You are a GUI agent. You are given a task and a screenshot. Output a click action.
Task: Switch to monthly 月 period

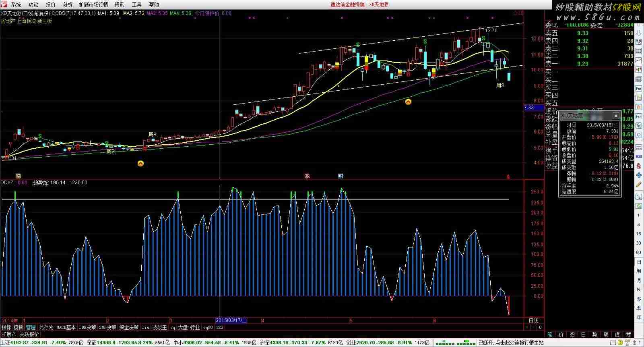click(x=638, y=280)
